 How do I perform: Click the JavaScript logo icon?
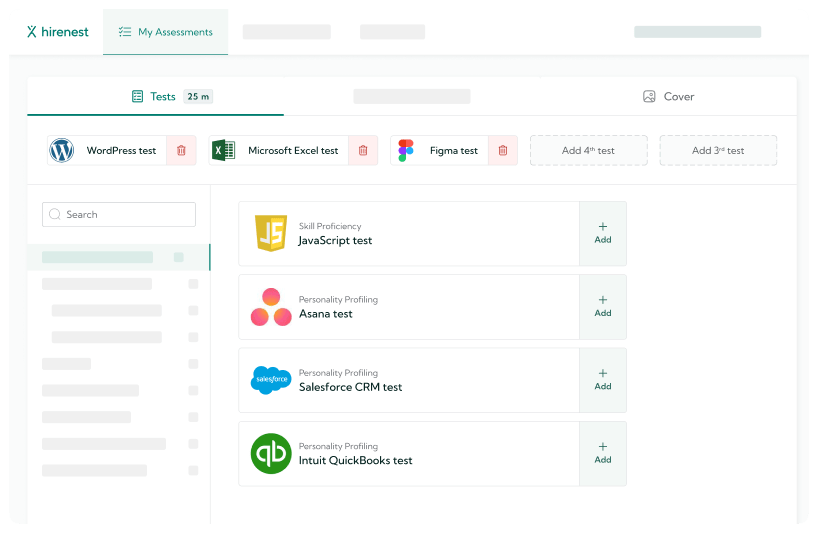tap(271, 233)
